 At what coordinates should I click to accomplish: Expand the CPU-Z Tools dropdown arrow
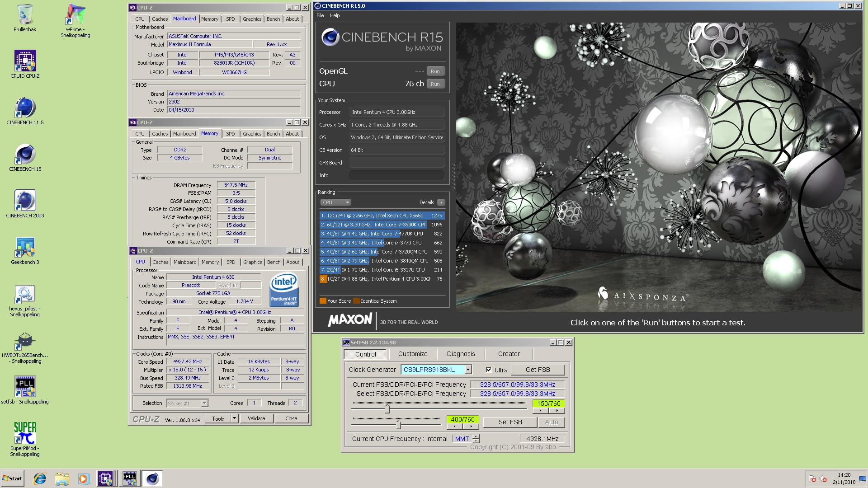(234, 418)
